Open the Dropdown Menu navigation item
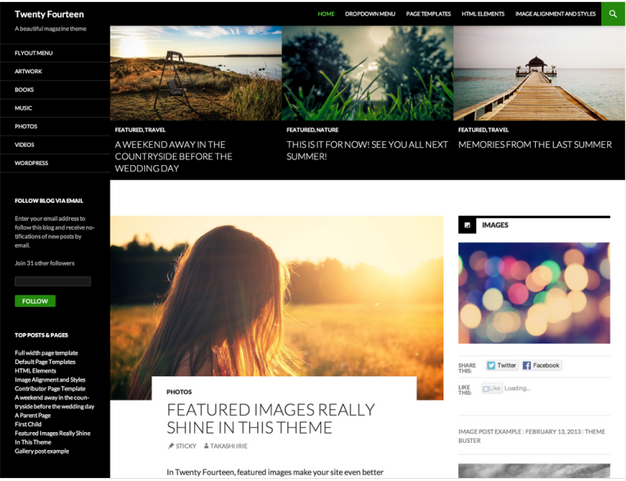 (370, 14)
